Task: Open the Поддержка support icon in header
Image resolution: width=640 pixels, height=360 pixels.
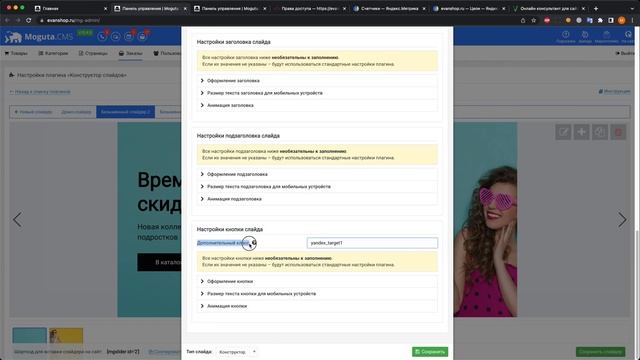Action: (565, 36)
